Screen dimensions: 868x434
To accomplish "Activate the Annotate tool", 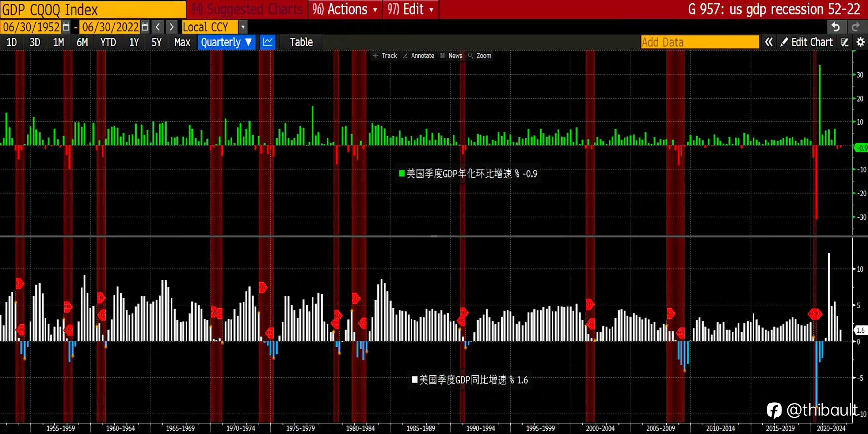I will [x=418, y=55].
